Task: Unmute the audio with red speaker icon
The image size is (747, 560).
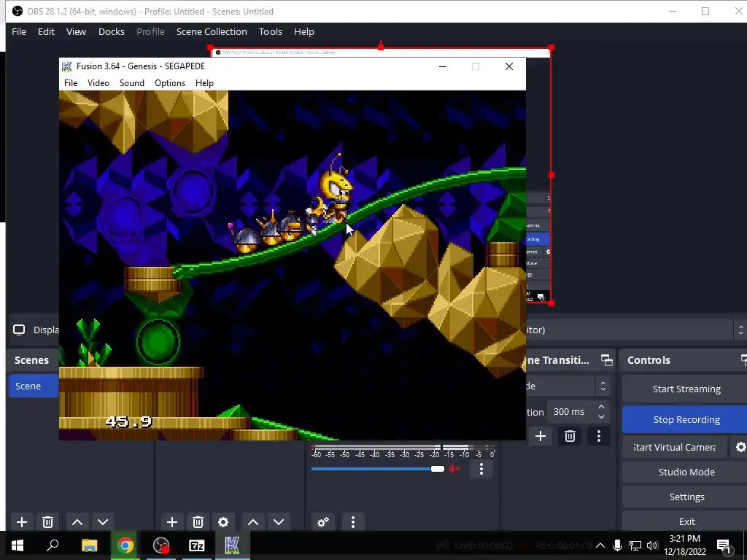Action: [454, 469]
